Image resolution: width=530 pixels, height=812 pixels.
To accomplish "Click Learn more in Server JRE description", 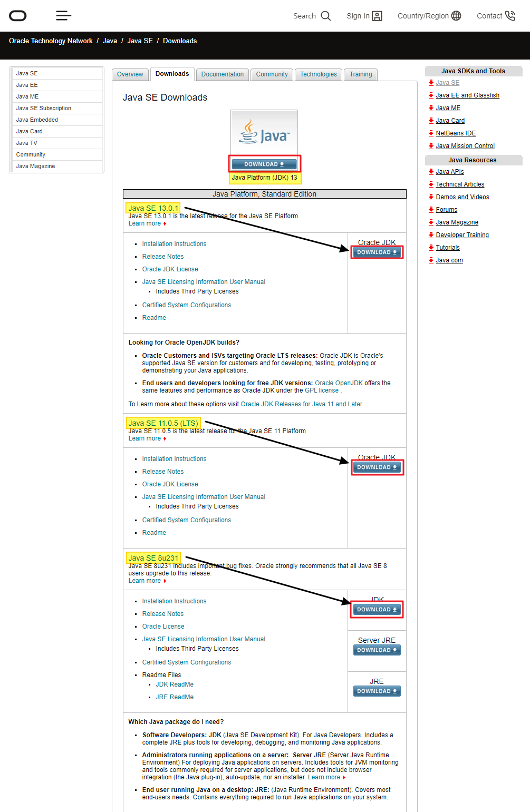I will coord(324,777).
